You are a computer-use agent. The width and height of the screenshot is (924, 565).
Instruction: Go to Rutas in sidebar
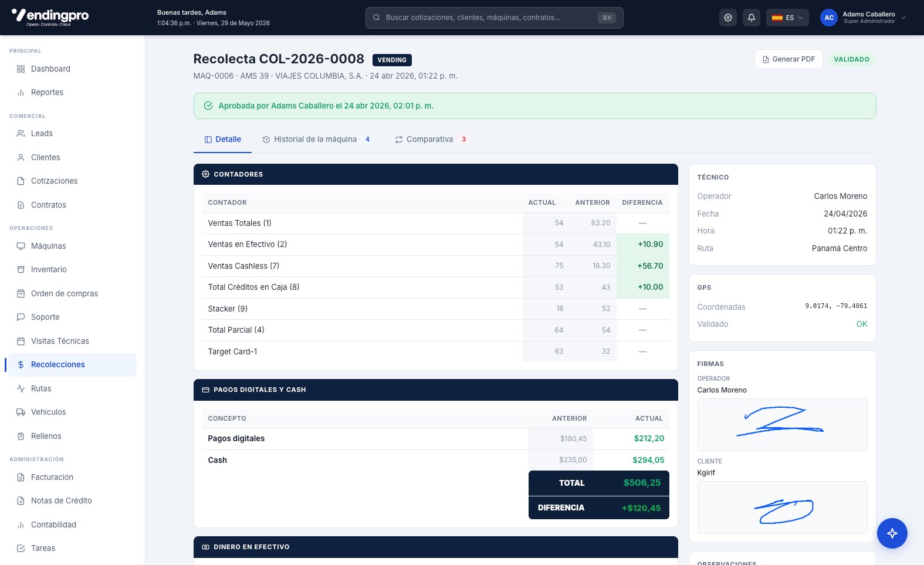click(71, 388)
